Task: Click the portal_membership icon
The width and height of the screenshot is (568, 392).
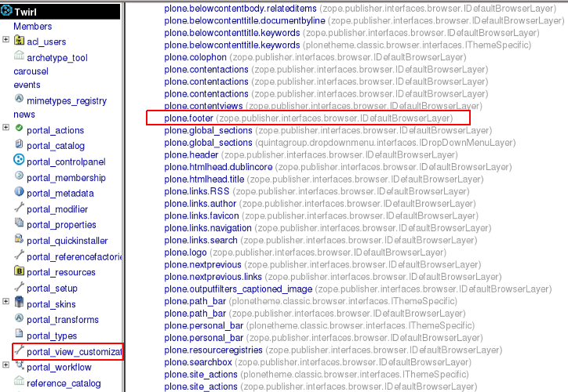Action: click(19, 176)
